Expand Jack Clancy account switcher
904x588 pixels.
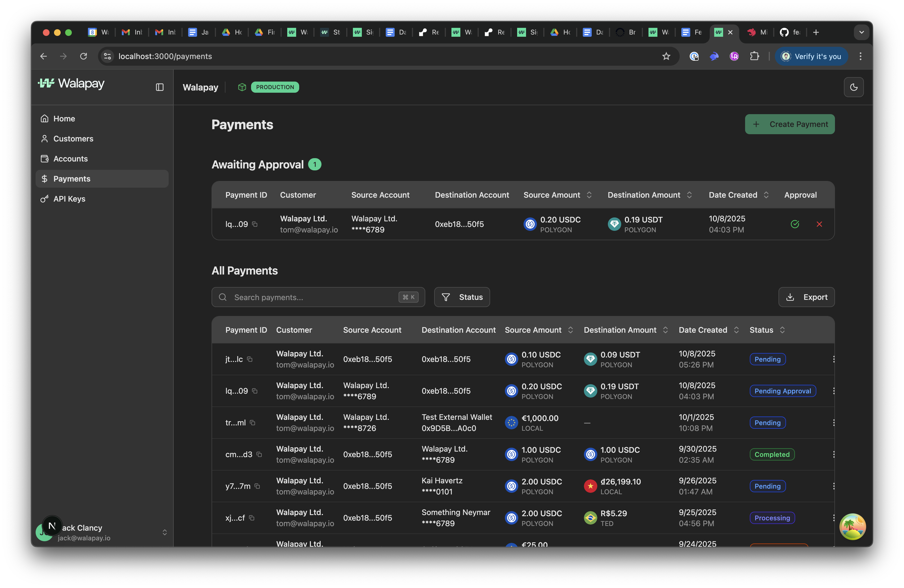coord(164,532)
